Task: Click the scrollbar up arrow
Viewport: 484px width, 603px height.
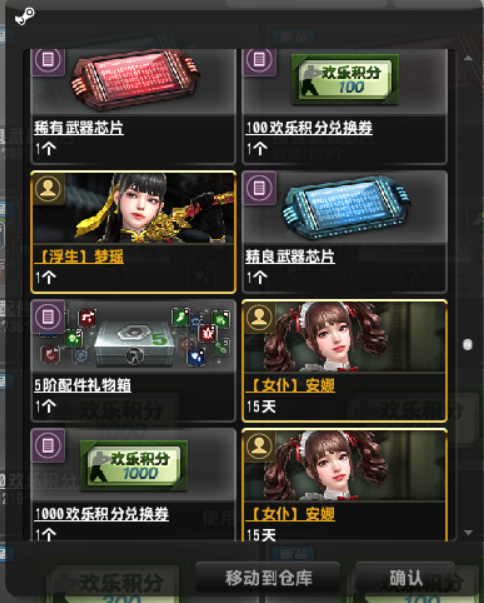Action: click(x=468, y=58)
